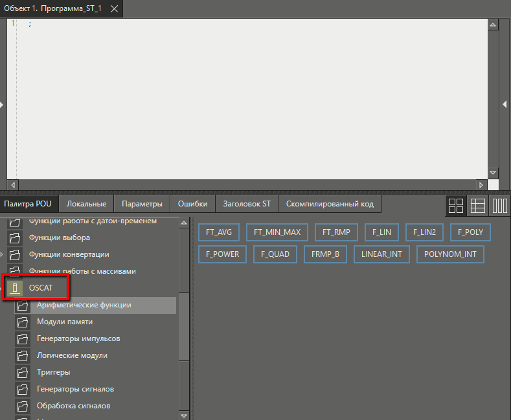Open the Локальные tab
This screenshot has height=420, width=511.
tap(86, 204)
